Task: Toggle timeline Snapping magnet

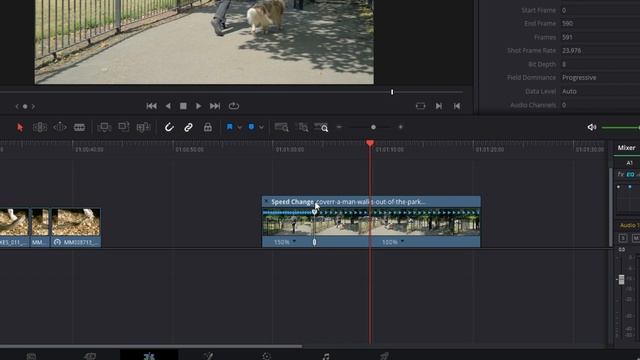Action: pyautogui.click(x=169, y=127)
